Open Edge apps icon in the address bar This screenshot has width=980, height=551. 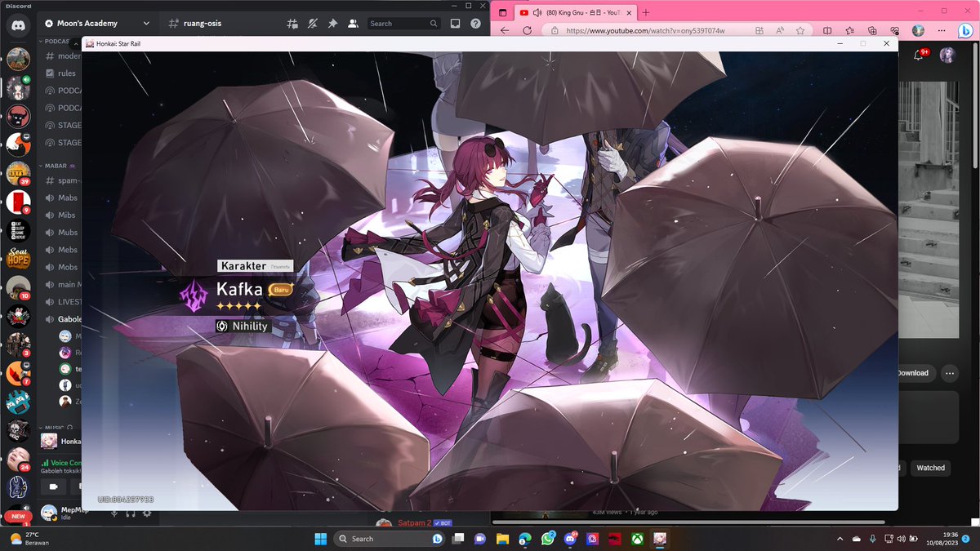759,30
